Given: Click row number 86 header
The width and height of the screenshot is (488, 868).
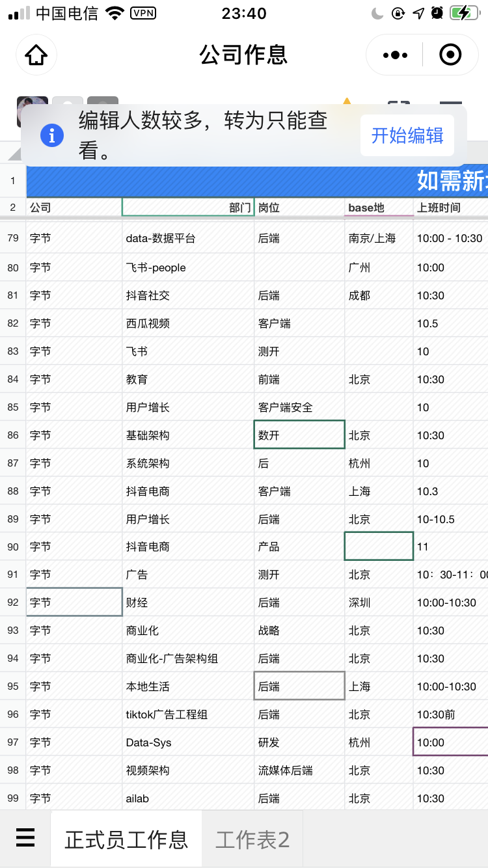Looking at the screenshot, I should click(x=13, y=435).
